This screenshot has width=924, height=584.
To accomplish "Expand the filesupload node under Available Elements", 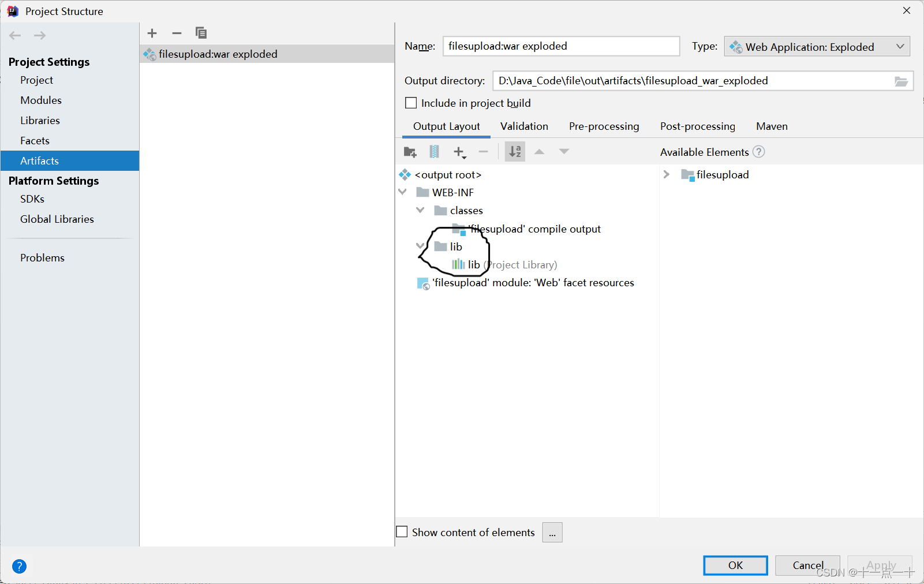I will point(667,174).
